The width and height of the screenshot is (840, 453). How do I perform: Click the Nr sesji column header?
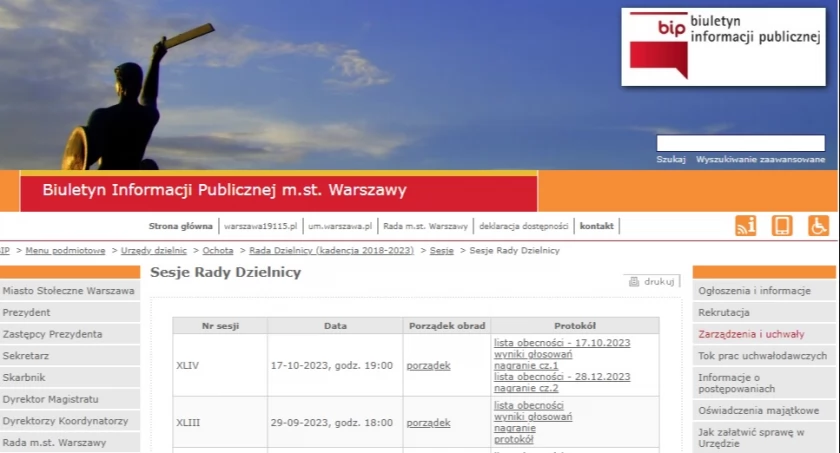pos(220,326)
